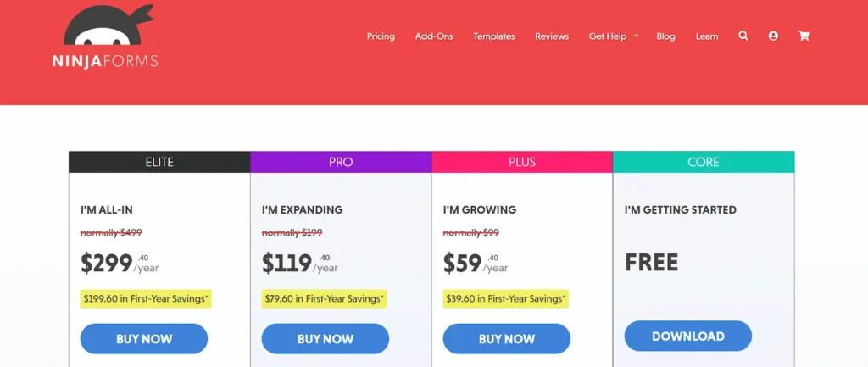Open the user account icon
Viewport: 868px width, 367px height.
(x=773, y=36)
